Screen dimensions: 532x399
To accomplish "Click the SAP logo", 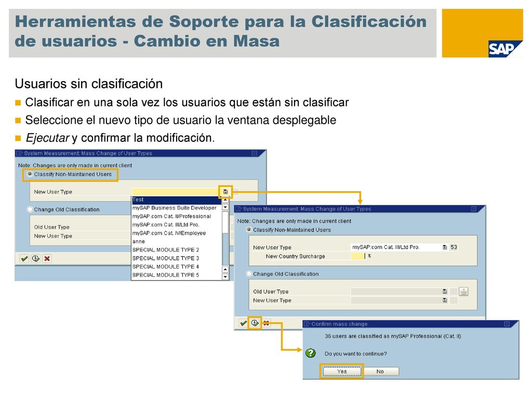I will [x=505, y=49].
